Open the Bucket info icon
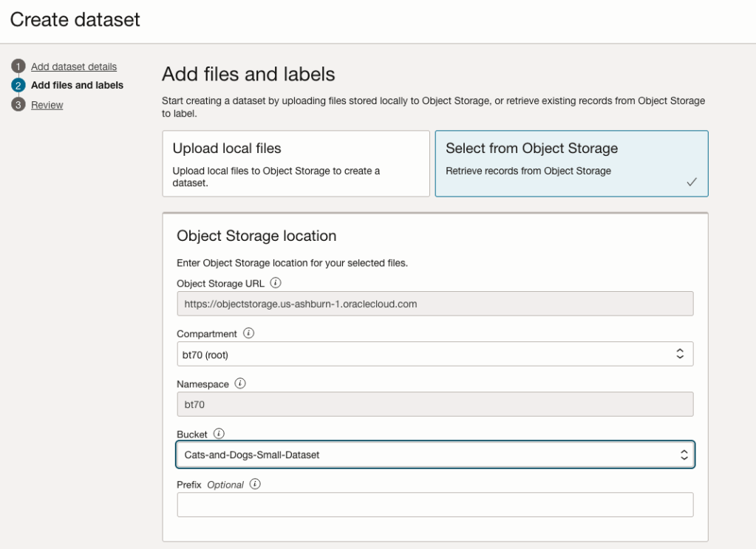 coord(218,434)
